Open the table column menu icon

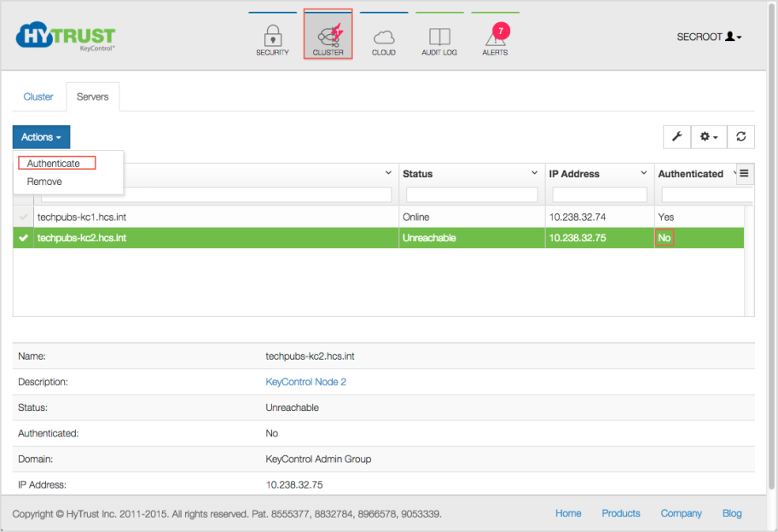click(x=744, y=174)
